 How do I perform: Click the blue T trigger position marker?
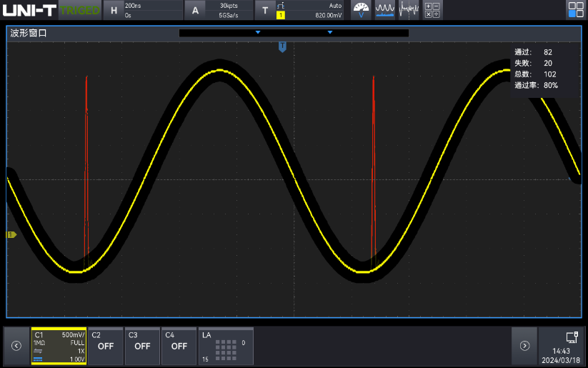tap(282, 46)
